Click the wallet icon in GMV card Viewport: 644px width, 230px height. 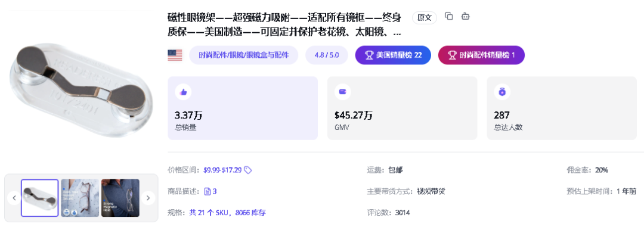(342, 92)
